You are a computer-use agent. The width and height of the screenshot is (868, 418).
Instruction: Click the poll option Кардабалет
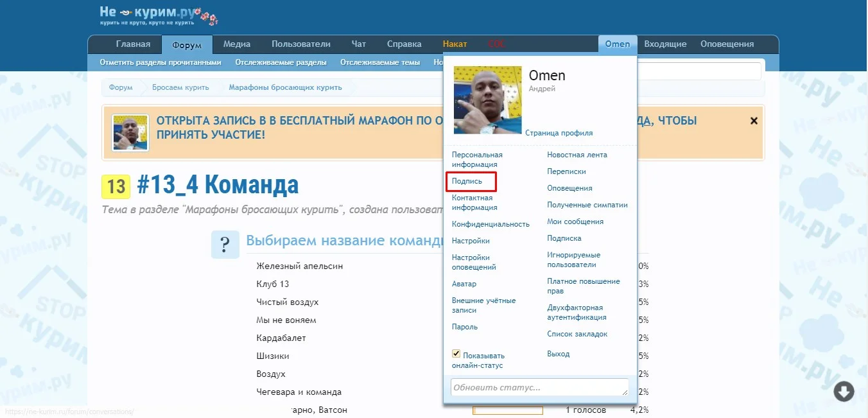click(x=281, y=338)
